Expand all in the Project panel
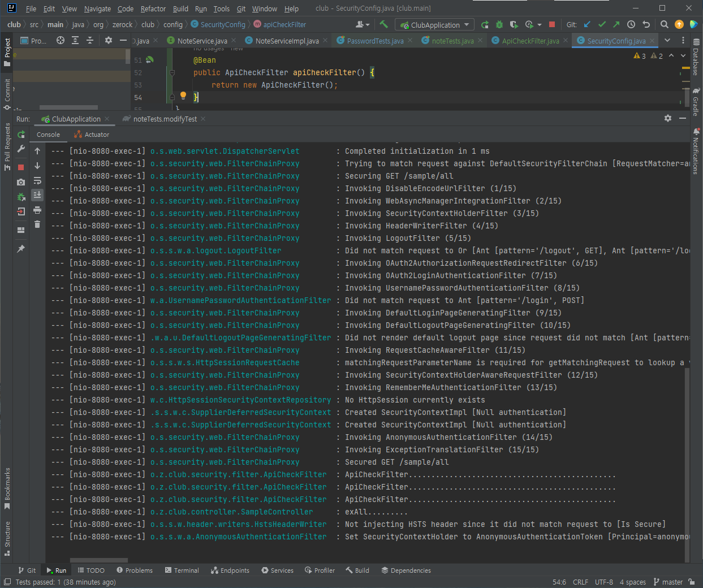 [x=75, y=40]
